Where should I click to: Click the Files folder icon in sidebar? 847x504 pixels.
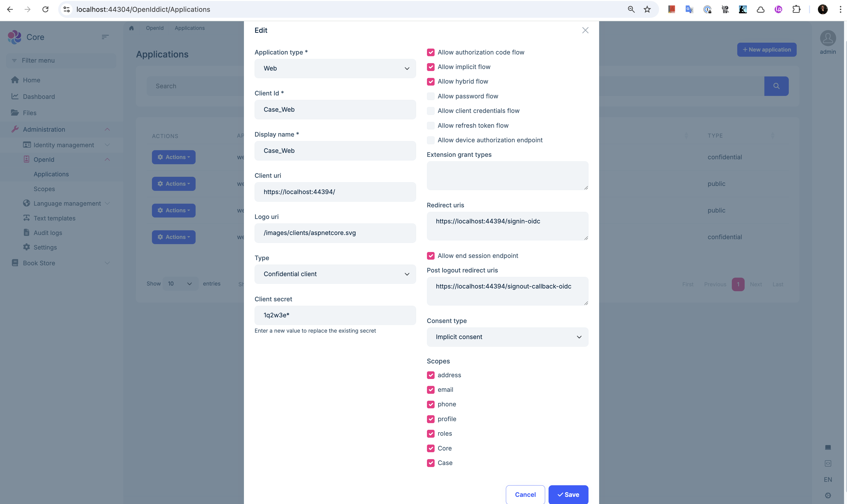[15, 113]
